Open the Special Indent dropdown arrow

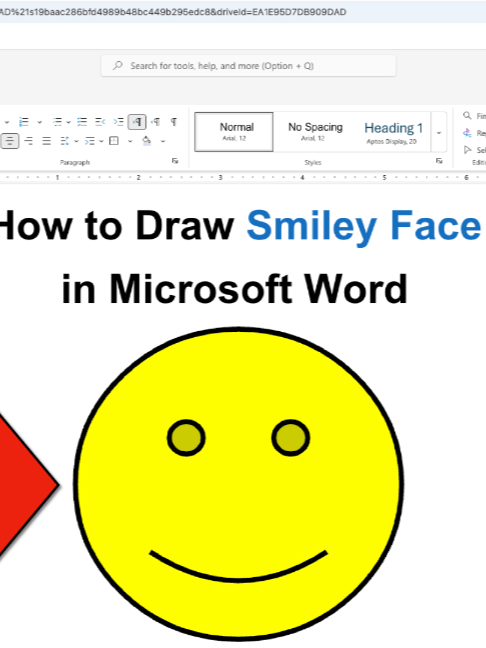click(101, 141)
